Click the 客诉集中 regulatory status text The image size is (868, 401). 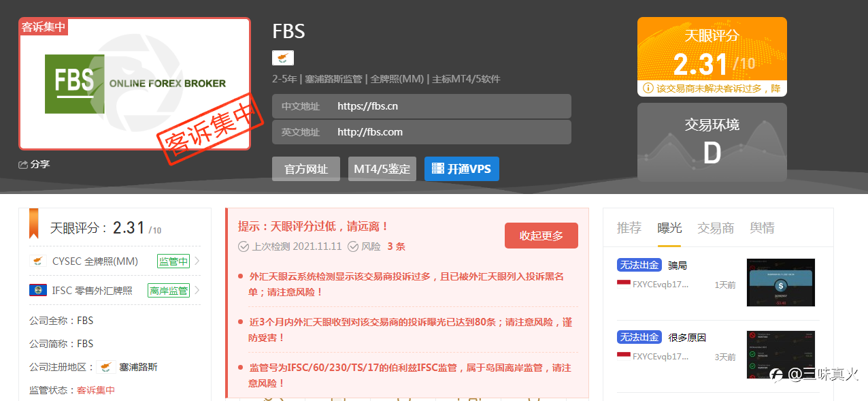click(x=96, y=390)
